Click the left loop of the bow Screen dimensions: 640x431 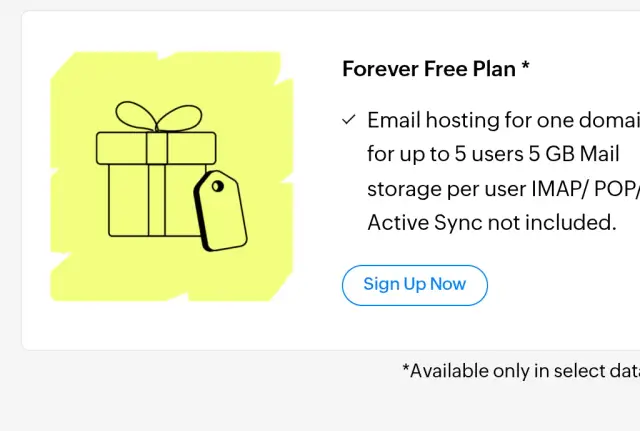point(136,115)
